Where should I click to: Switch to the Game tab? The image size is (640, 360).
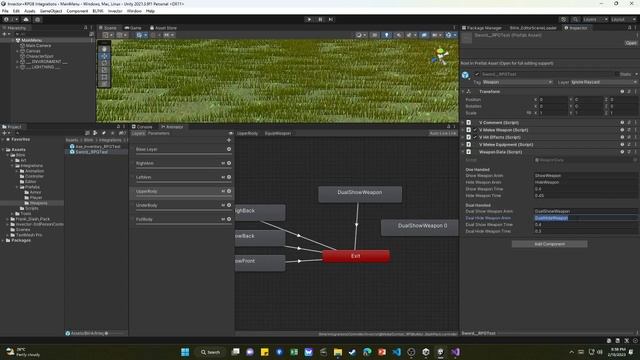click(133, 28)
